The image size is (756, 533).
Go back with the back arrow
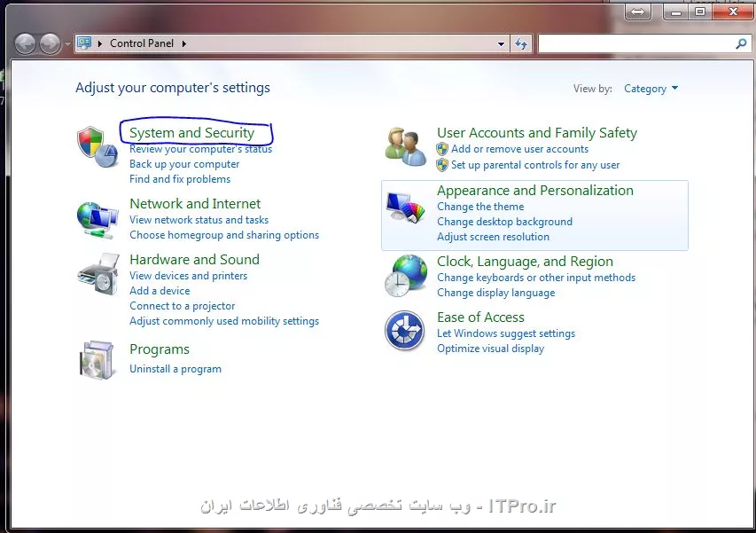point(25,43)
